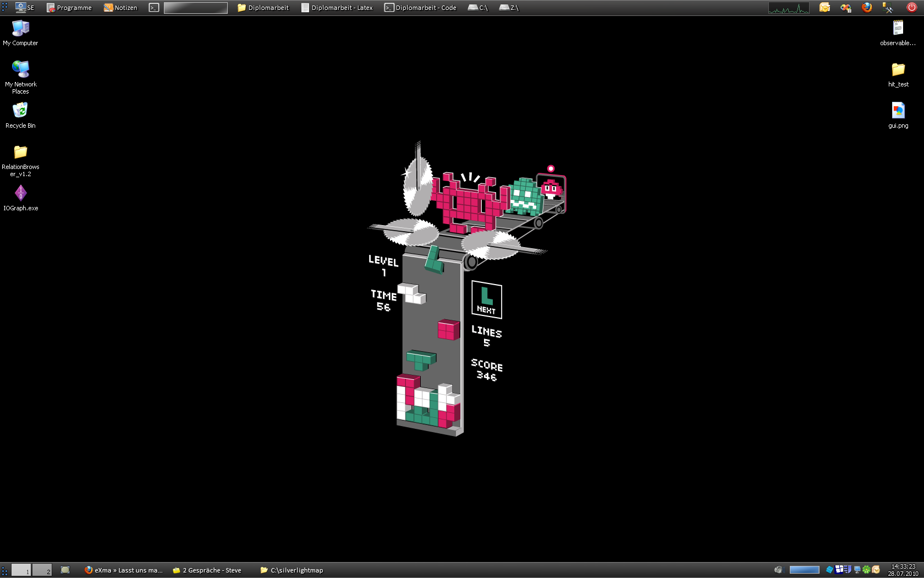Open the Diplomarbeit - Latex shortcut
The width and height of the screenshot is (924, 578).
[337, 8]
